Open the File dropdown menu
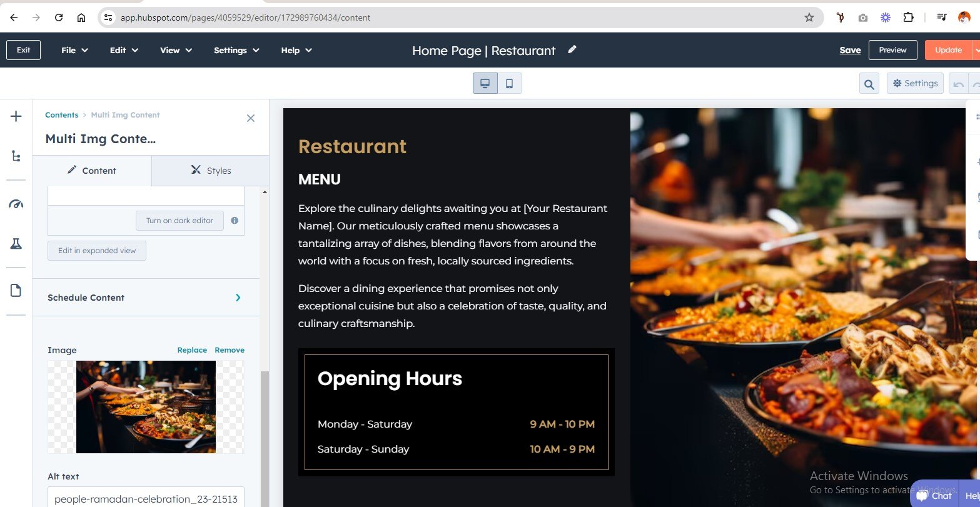Image resolution: width=980 pixels, height=507 pixels. click(74, 50)
